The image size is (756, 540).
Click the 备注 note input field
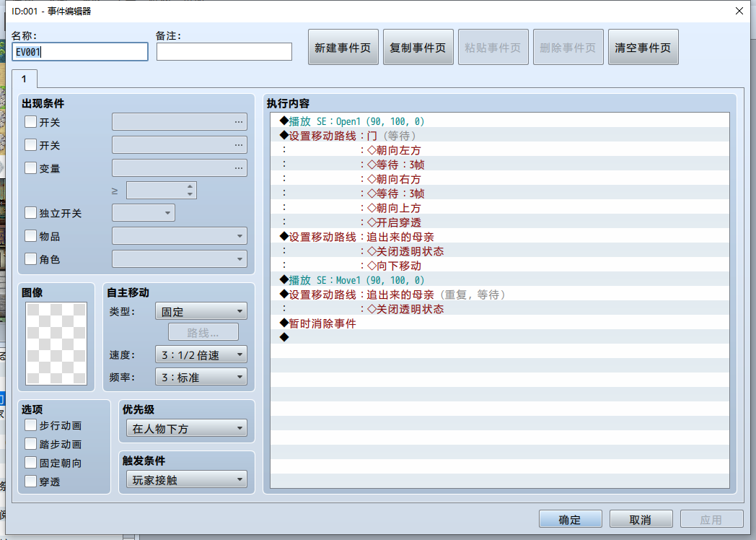(224, 52)
